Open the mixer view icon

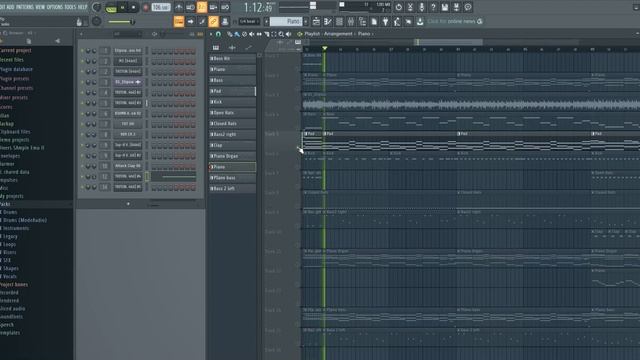pyautogui.click(x=351, y=21)
